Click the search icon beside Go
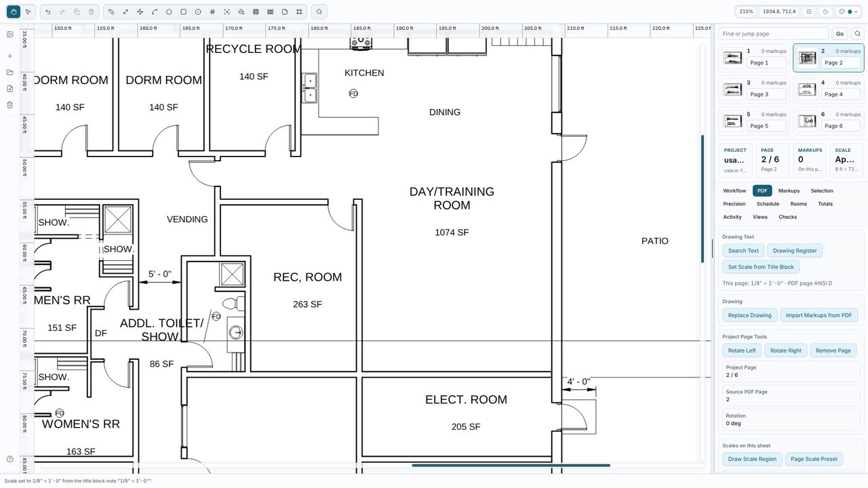 click(x=857, y=34)
